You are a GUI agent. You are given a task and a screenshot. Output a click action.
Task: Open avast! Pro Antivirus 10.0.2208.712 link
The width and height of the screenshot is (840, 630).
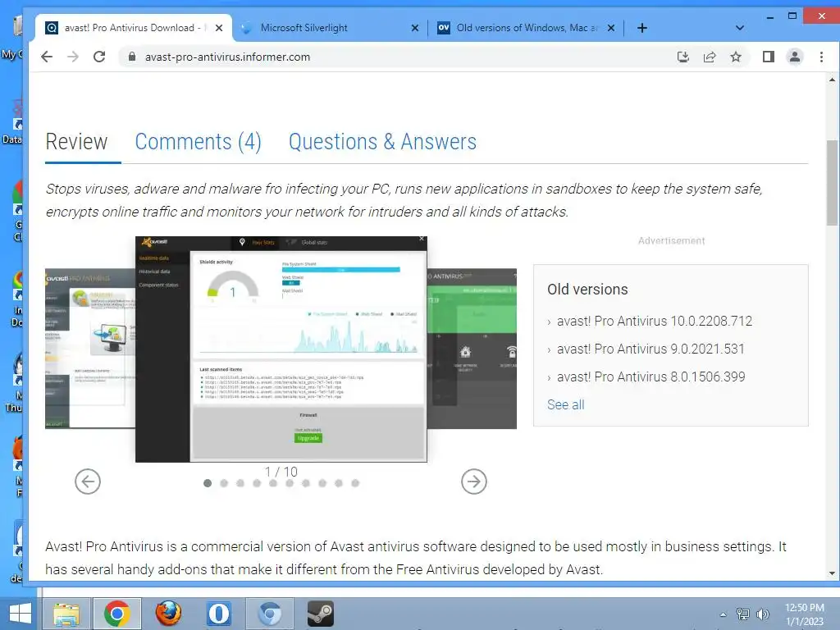pyautogui.click(x=655, y=321)
